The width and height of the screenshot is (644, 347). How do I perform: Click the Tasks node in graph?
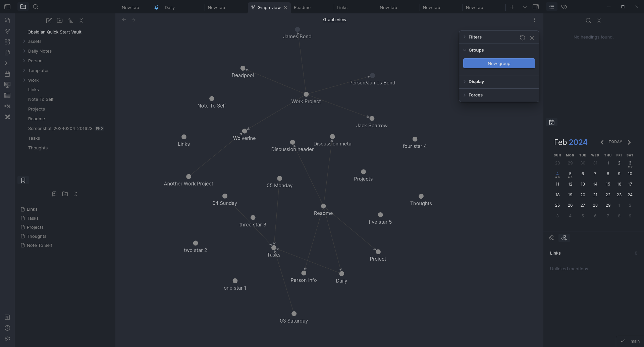point(274,248)
